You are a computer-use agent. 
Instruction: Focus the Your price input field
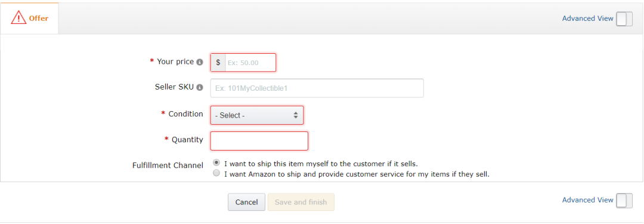(250, 62)
